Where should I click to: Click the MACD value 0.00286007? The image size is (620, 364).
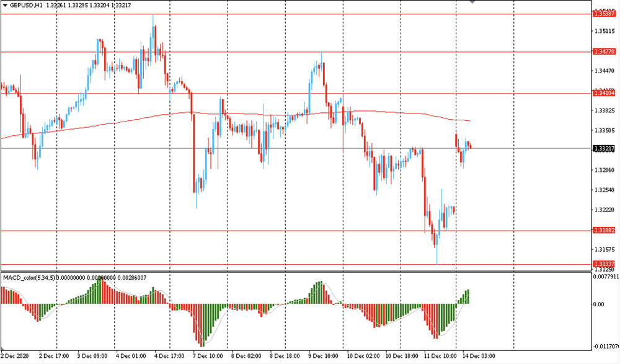[132, 278]
